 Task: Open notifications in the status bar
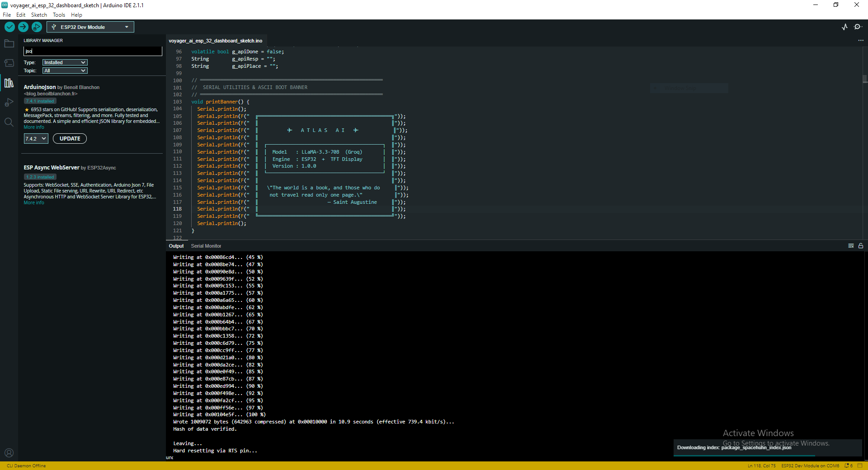[x=849, y=465]
